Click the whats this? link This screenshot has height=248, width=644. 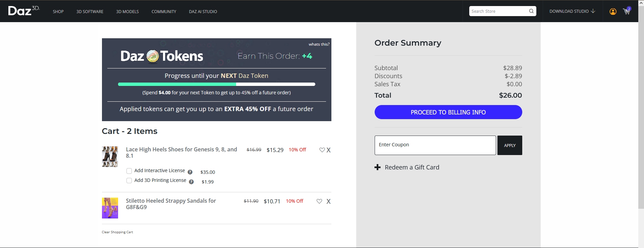click(x=319, y=44)
